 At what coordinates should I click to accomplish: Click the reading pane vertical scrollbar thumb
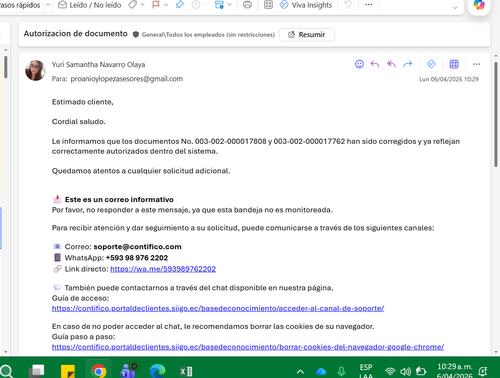[x=496, y=114]
